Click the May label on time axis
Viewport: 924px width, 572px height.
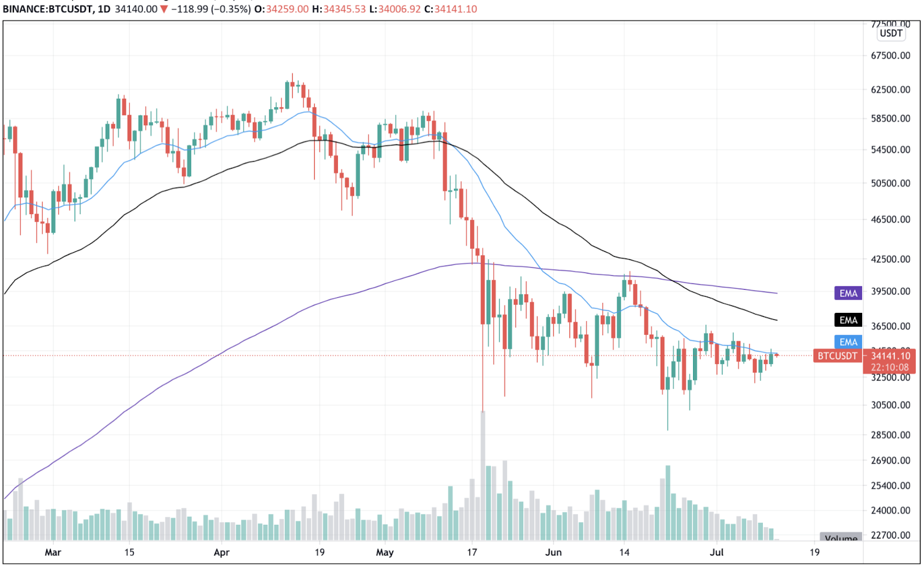(385, 552)
